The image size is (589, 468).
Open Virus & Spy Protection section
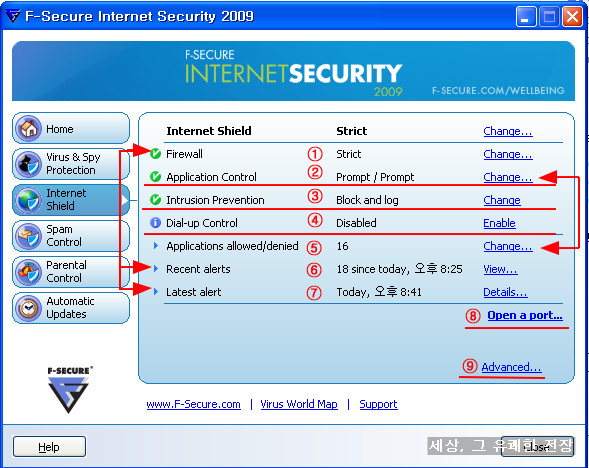click(71, 164)
